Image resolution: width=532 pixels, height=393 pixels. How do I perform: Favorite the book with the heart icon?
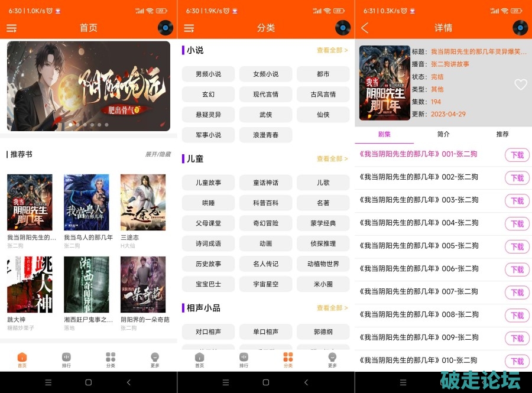(520, 85)
